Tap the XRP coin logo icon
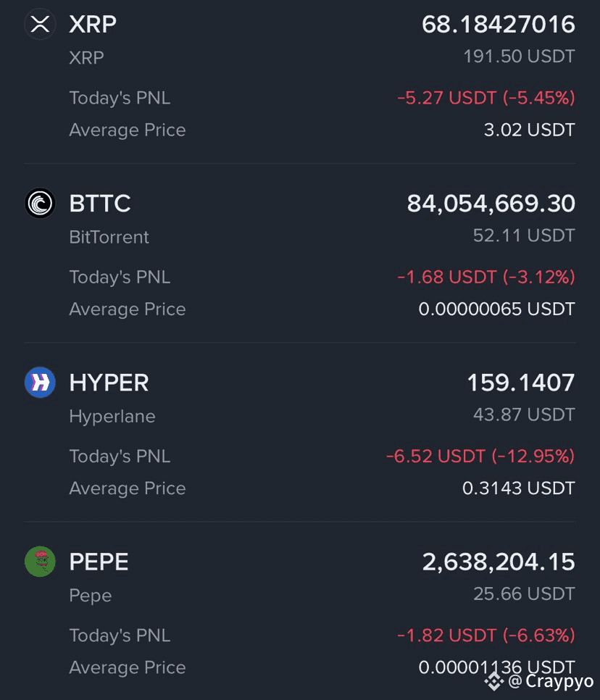Viewport: 600px width, 700px height. click(x=40, y=24)
